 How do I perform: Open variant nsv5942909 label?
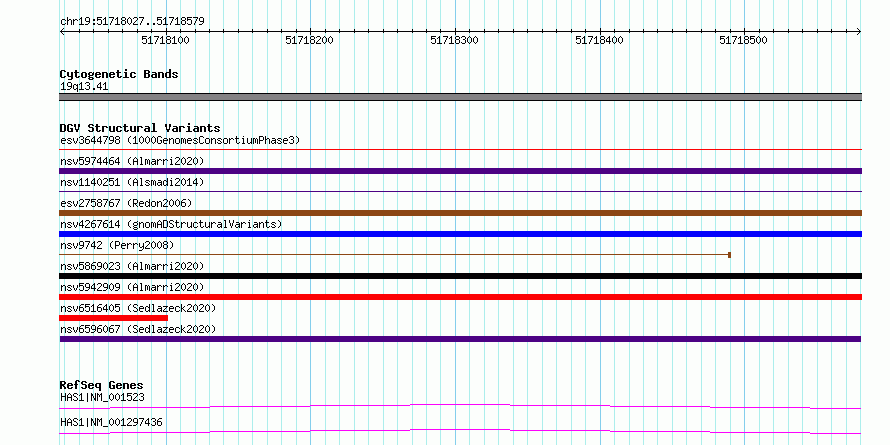point(132,287)
